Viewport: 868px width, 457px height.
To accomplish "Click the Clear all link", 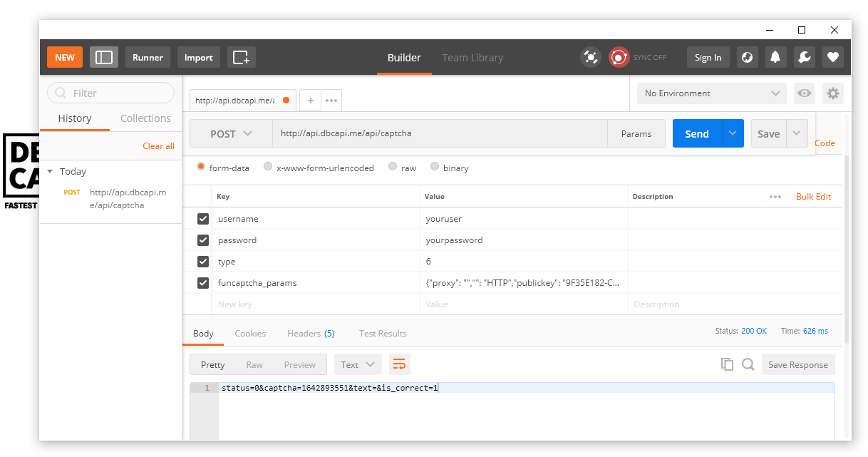I will [x=158, y=146].
